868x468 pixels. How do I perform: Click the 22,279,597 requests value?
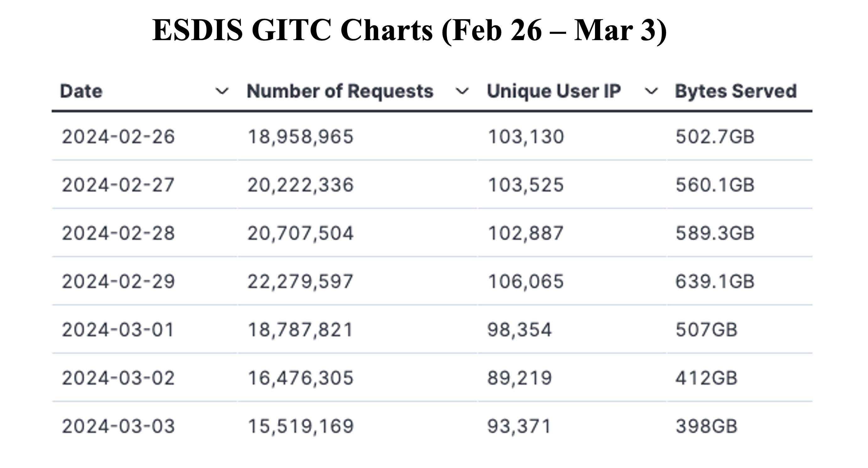pos(300,282)
